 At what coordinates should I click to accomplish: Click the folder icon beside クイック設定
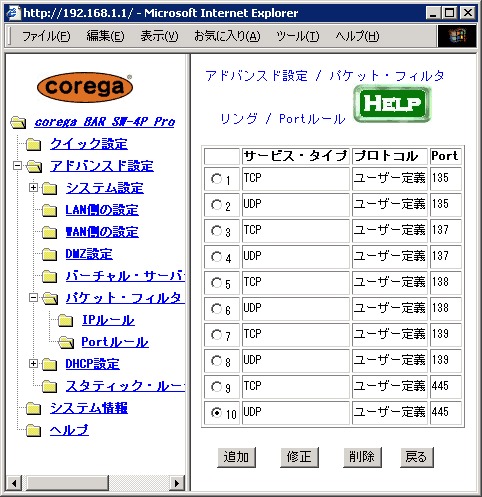(34, 144)
